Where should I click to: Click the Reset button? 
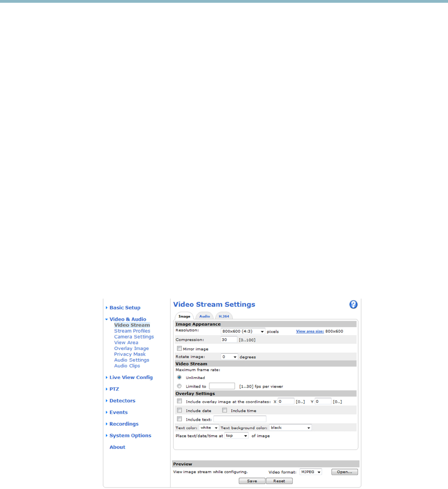pos(279,481)
